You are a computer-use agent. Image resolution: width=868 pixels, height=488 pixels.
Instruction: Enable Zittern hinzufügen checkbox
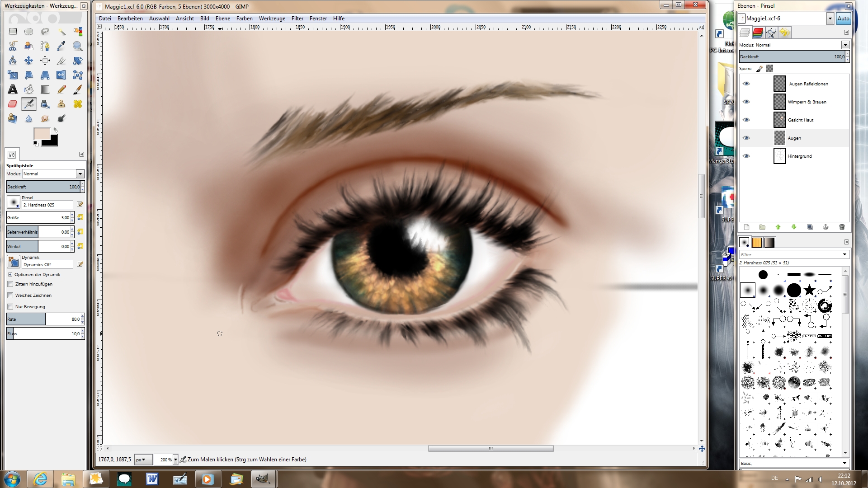10,284
